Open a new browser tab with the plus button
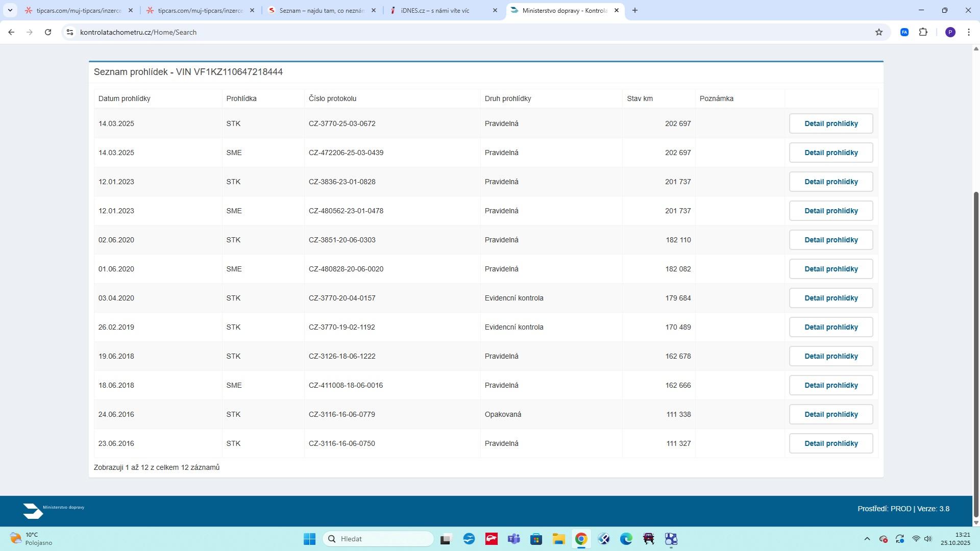The height and width of the screenshot is (551, 980). tap(634, 10)
